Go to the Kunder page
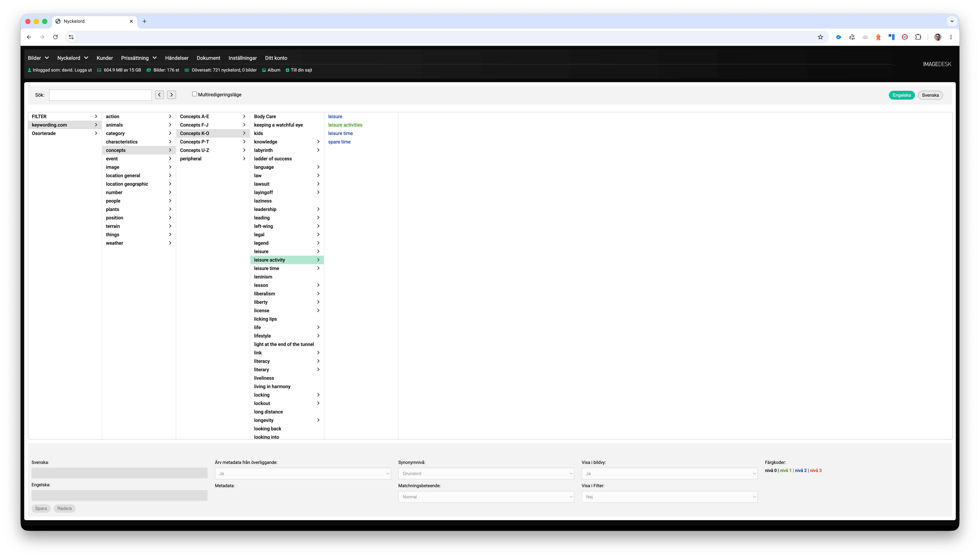The height and width of the screenshot is (558, 980). pyautogui.click(x=105, y=58)
